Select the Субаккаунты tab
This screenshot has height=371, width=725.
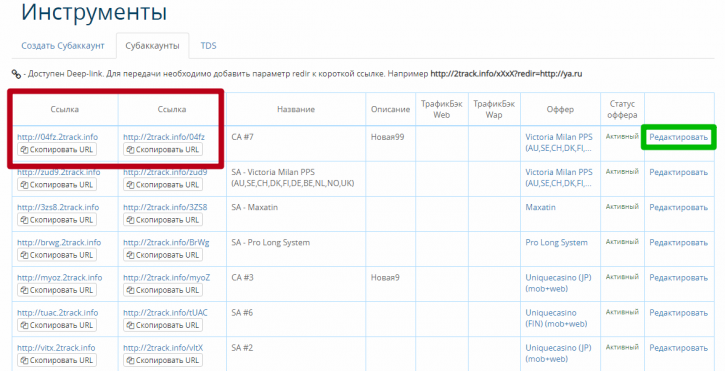coord(152,46)
